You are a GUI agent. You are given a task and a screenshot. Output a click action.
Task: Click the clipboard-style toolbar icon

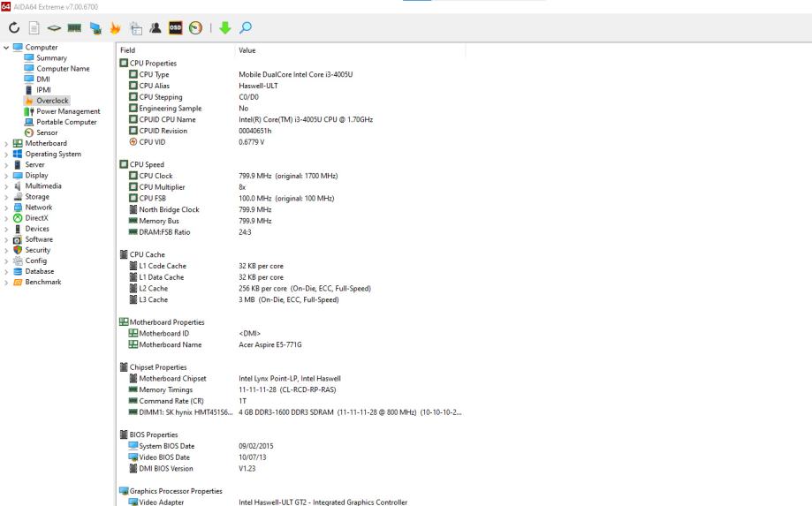pyautogui.click(x=136, y=28)
